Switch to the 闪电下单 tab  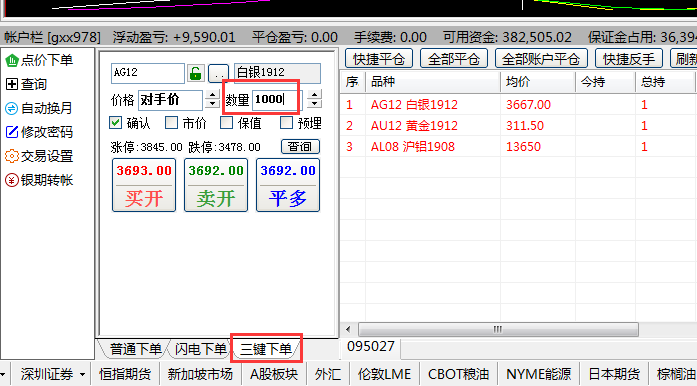point(200,349)
